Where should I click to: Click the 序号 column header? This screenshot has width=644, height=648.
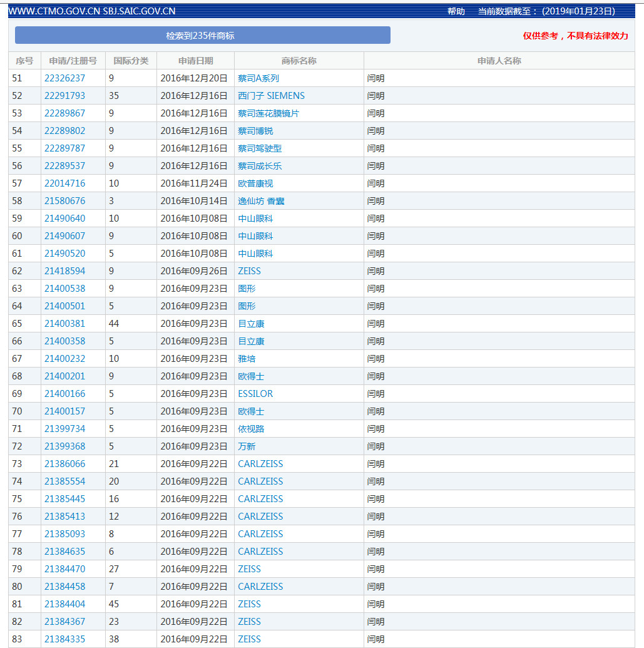tap(24, 61)
